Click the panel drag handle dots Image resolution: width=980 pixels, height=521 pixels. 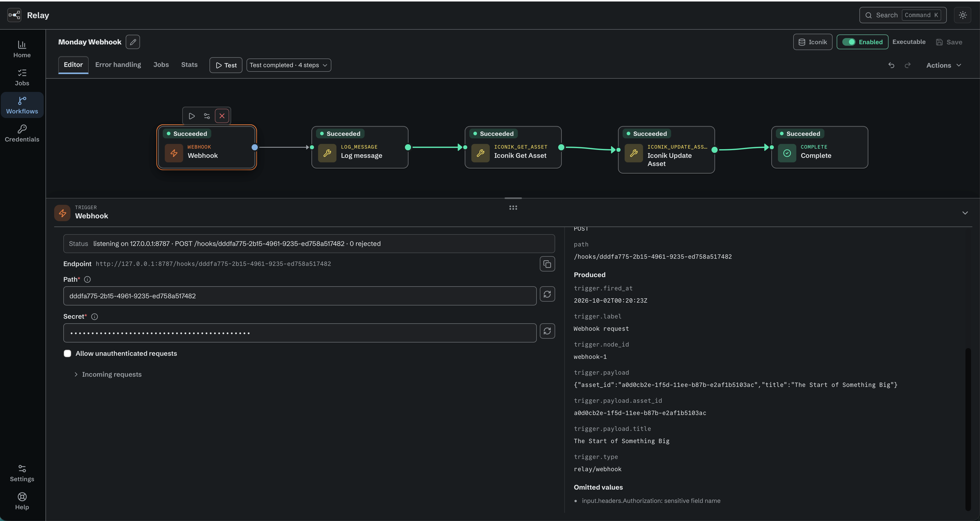513,208
